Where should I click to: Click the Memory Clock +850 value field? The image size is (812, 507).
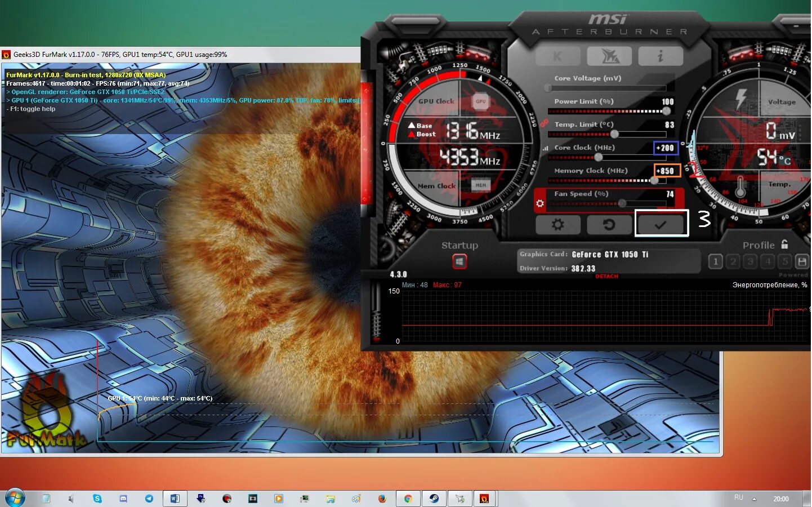pos(667,171)
